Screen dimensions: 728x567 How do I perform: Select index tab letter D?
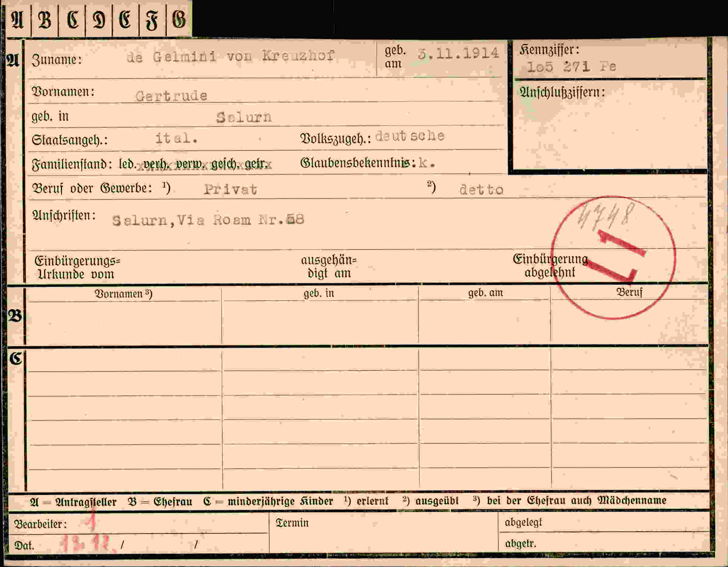point(99,19)
